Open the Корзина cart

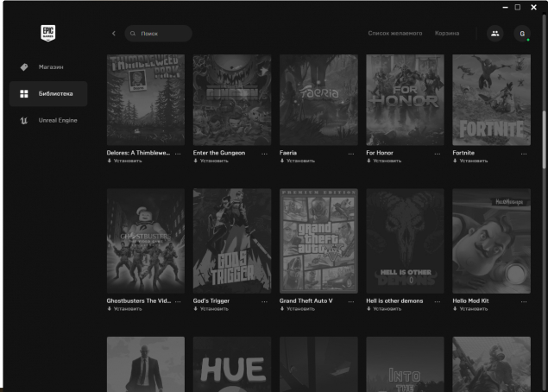447,33
